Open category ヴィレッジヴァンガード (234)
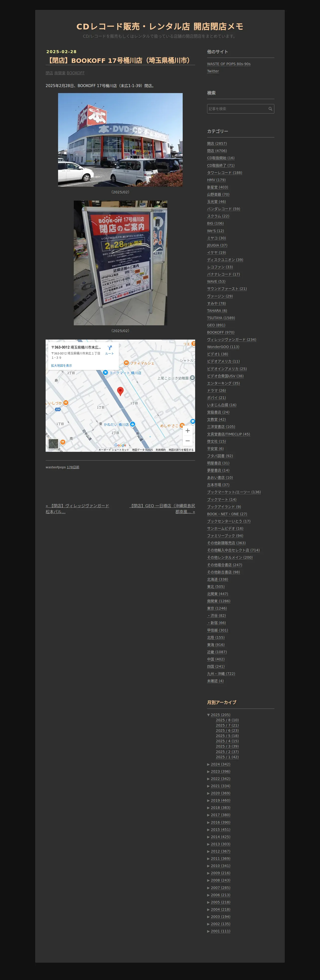 click(232, 340)
